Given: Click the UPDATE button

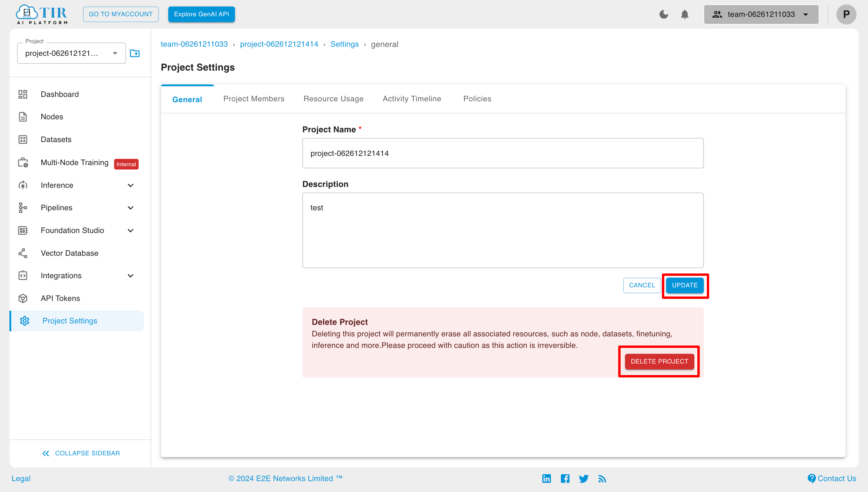Looking at the screenshot, I should (685, 285).
